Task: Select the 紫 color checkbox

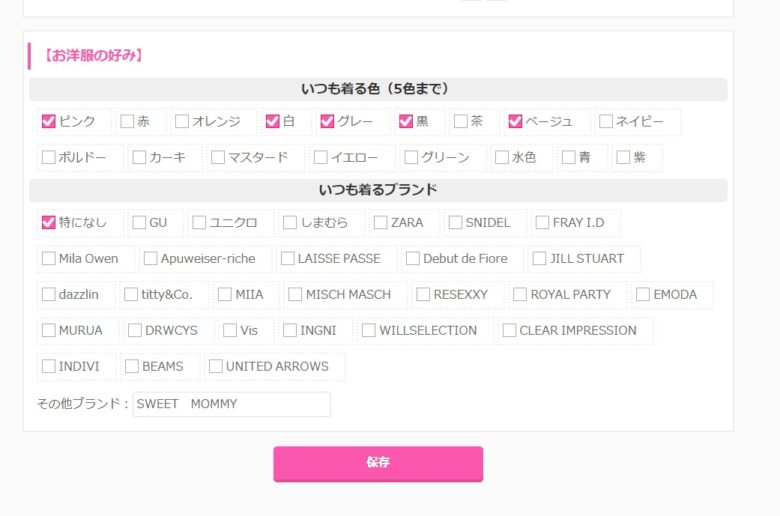Action: click(x=624, y=158)
